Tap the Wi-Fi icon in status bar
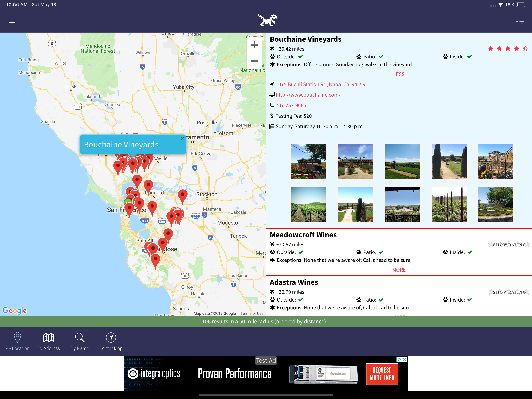This screenshot has height=399, width=532. tap(500, 5)
